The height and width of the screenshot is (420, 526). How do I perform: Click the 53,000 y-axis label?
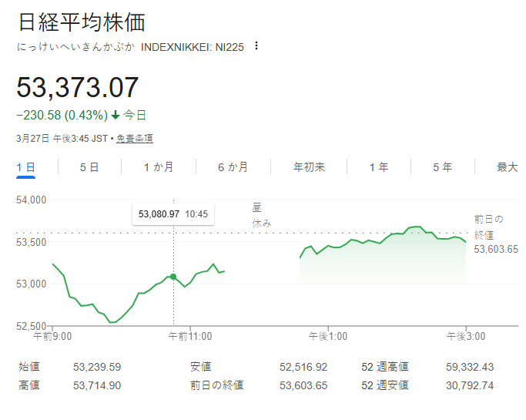[x=32, y=284]
